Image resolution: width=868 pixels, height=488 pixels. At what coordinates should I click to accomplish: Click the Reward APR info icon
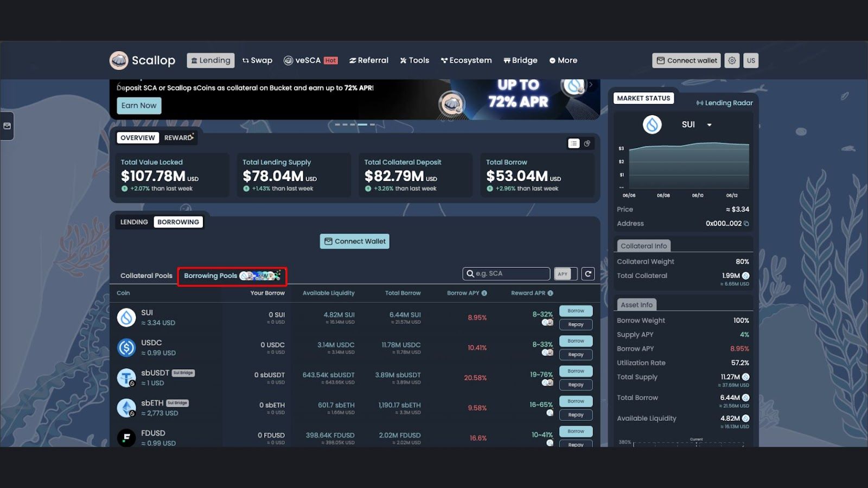[550, 293]
